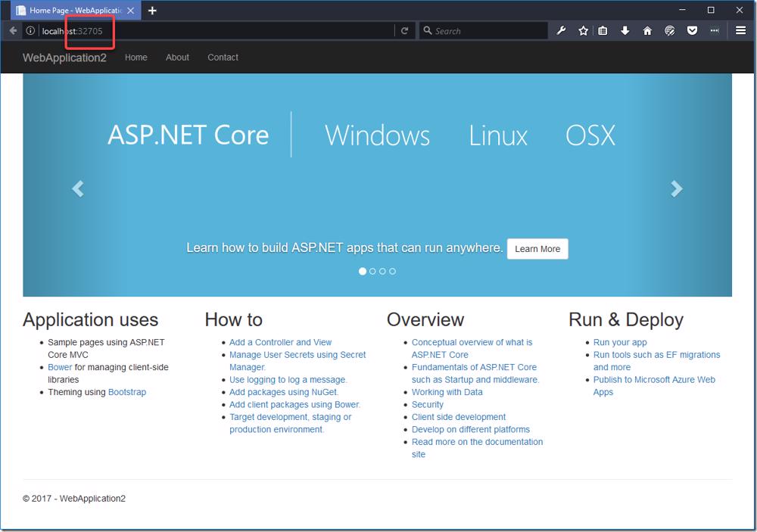Open the Contact page in navbar
The image size is (757, 532).
point(223,58)
